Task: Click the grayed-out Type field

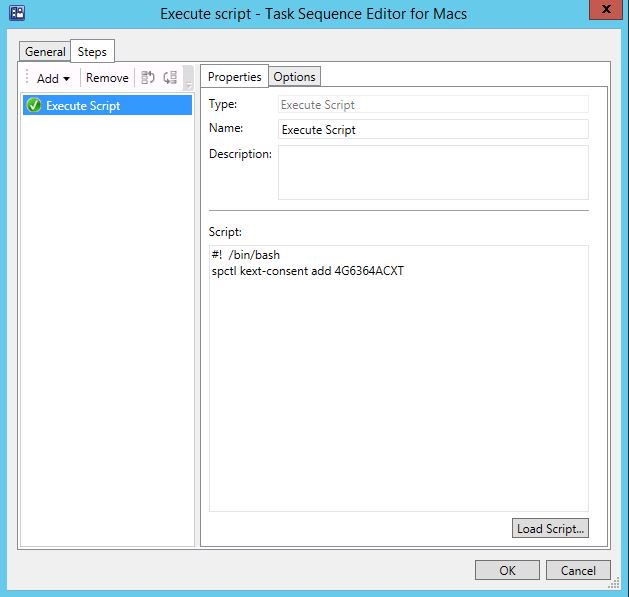Action: 432,104
